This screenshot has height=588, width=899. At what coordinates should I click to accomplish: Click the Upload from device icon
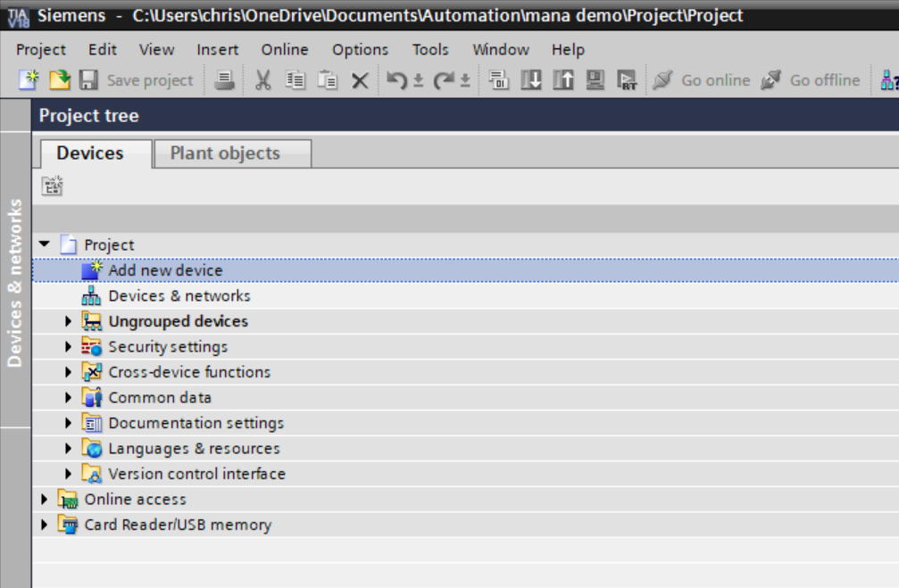(x=563, y=79)
